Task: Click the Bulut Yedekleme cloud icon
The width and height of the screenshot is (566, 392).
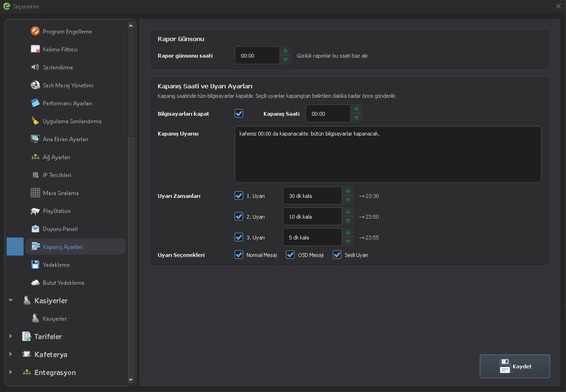Action: click(35, 282)
